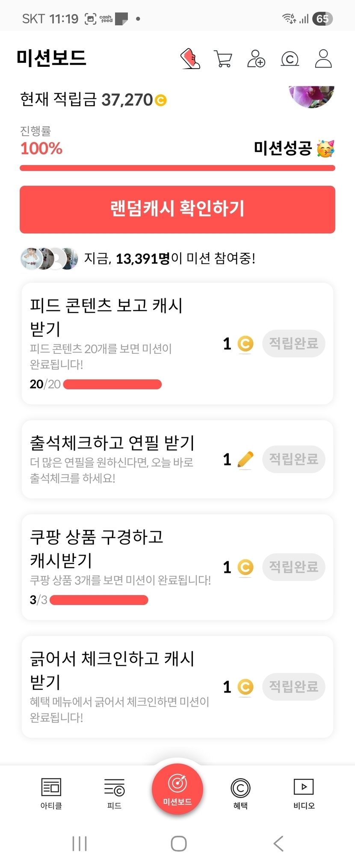
Task: Tap 적립완료 on the feed contents mission
Action: 293,343
